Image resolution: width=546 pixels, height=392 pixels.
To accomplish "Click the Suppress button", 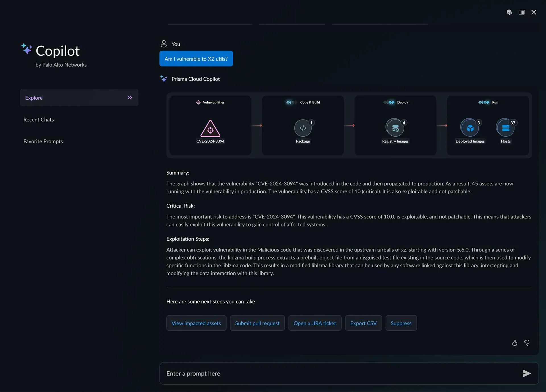I will (401, 323).
